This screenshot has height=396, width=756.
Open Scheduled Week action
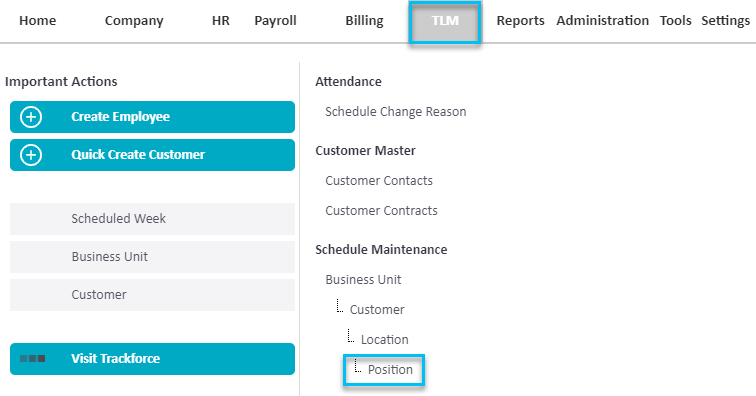[152, 218]
